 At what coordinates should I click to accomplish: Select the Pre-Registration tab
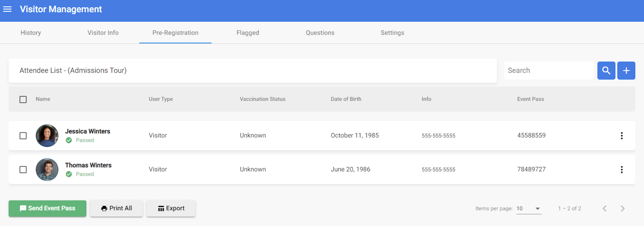click(x=175, y=33)
